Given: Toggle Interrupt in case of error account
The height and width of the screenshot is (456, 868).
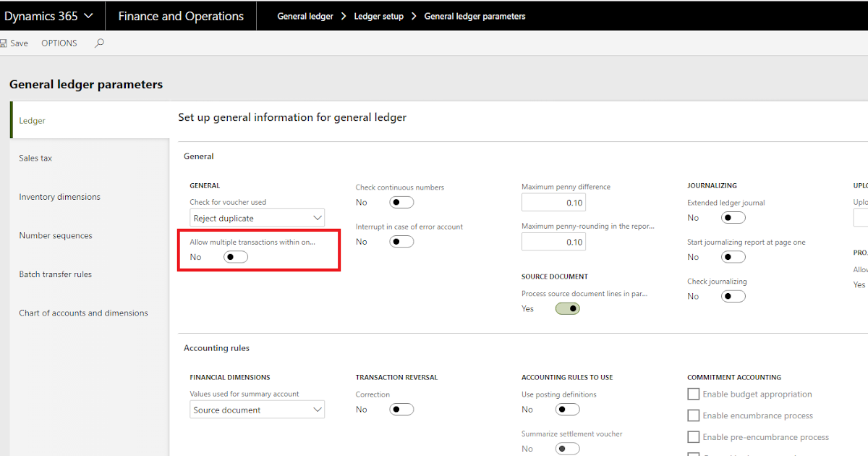Looking at the screenshot, I should point(401,242).
